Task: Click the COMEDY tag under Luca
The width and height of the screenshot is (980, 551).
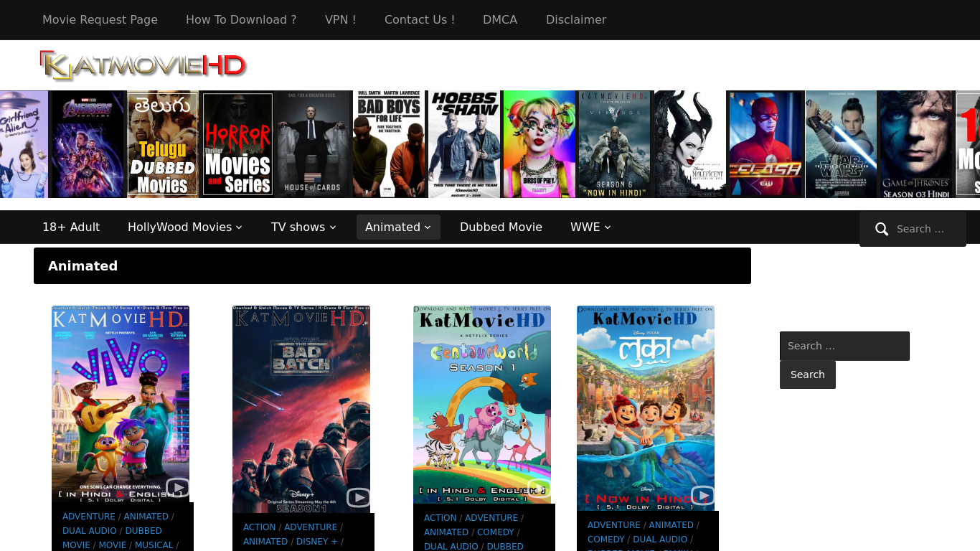Action: [x=606, y=540]
